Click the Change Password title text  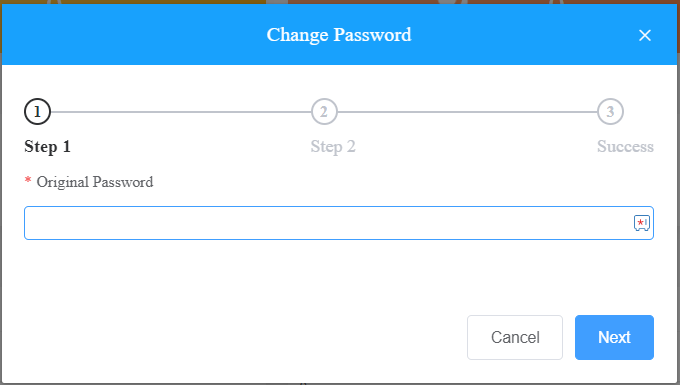pos(339,35)
